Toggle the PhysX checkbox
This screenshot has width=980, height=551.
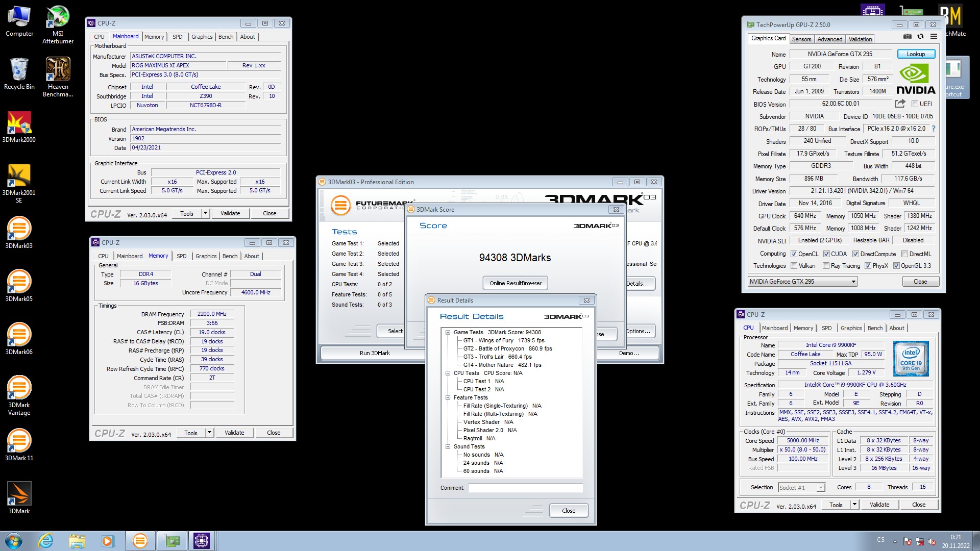pos(868,266)
